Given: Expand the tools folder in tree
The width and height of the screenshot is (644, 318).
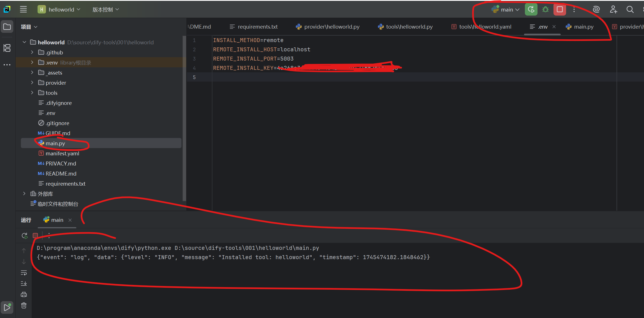Looking at the screenshot, I should (32, 93).
